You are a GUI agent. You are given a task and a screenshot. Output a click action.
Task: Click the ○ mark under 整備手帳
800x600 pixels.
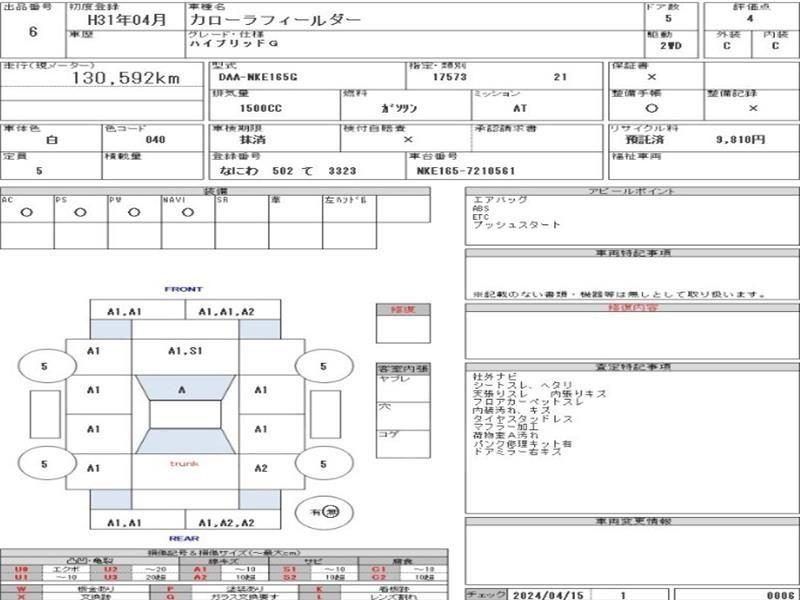pos(652,108)
